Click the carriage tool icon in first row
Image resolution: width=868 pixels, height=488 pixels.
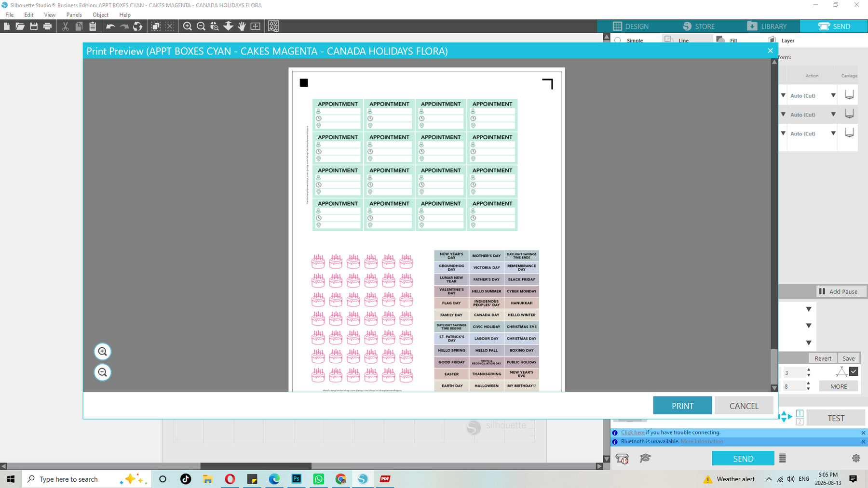point(849,95)
